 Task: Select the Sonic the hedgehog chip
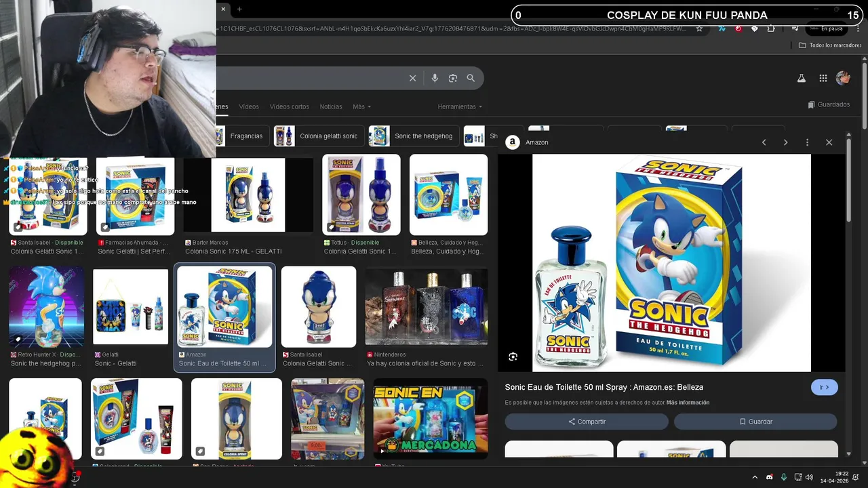[414, 136]
